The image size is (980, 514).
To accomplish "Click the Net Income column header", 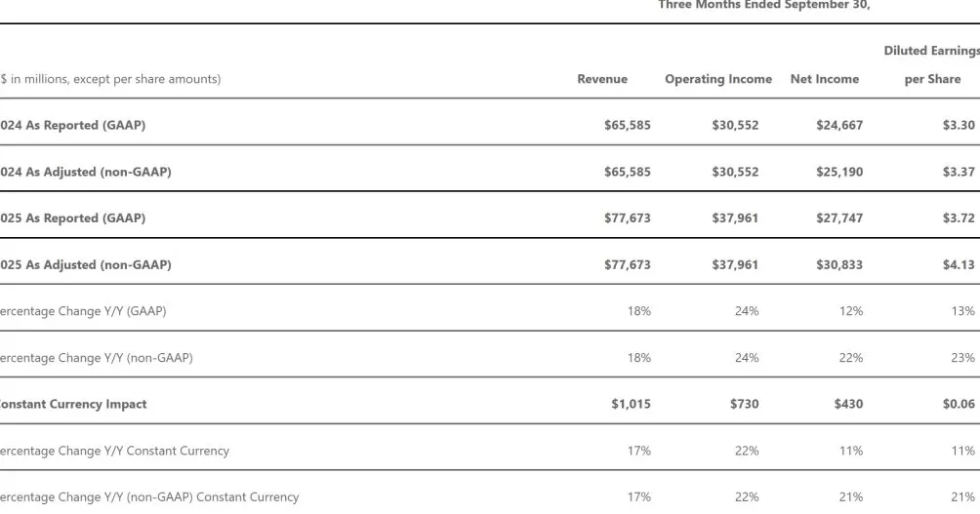I will tap(824, 79).
